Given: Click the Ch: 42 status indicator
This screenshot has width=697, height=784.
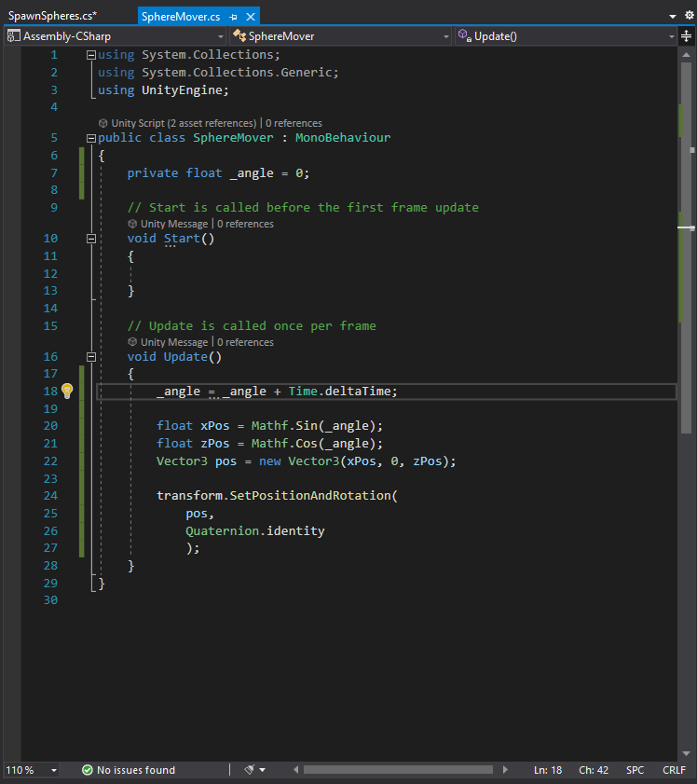Looking at the screenshot, I should pos(594,770).
